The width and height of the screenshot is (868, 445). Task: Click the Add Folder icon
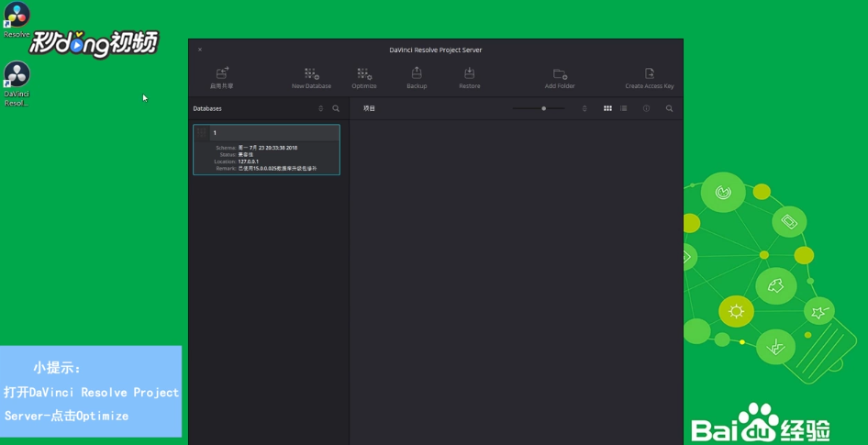point(560,73)
